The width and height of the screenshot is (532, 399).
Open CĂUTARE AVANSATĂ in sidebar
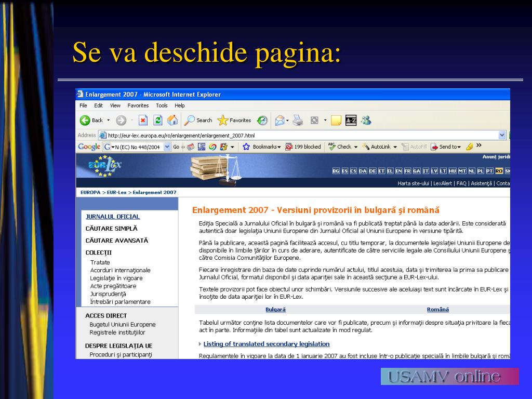pyautogui.click(x=117, y=240)
